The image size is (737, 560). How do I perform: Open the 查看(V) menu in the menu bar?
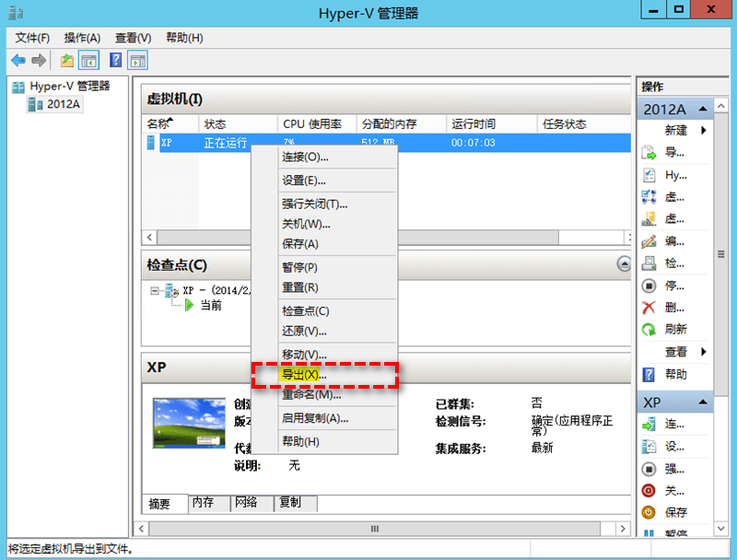[133, 38]
